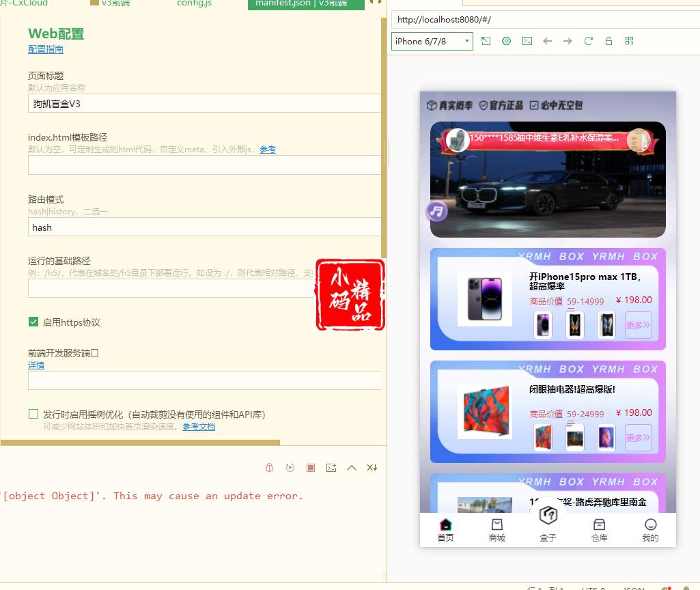
Task: Open the 参考 link for html template
Action: tap(268, 150)
